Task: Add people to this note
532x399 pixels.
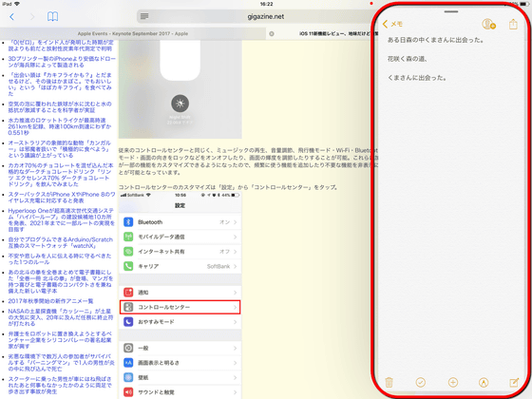Action: tap(488, 24)
